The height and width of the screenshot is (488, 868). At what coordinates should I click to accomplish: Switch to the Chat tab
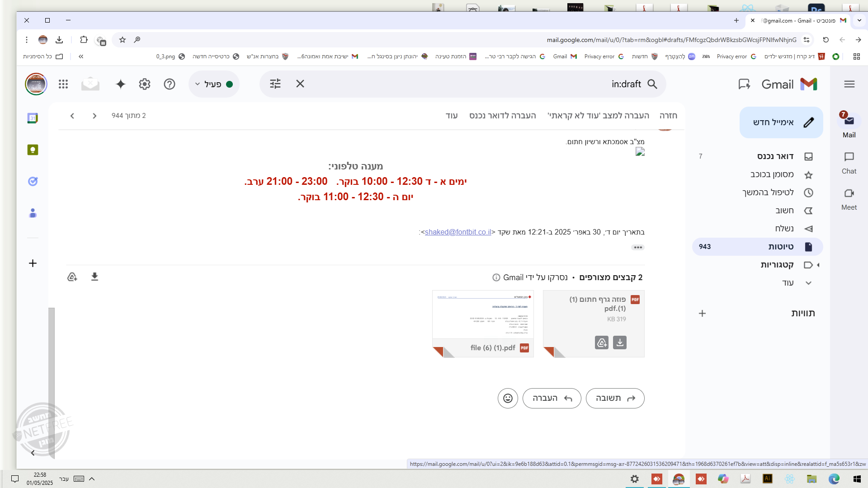click(x=849, y=163)
